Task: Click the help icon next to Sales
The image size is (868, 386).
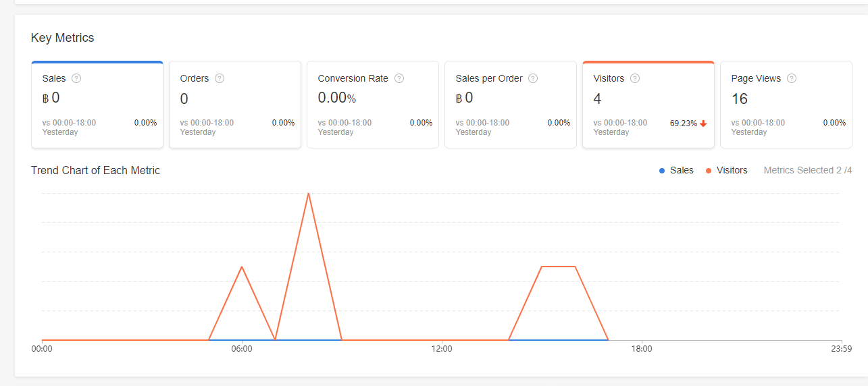Action: pyautogui.click(x=76, y=78)
